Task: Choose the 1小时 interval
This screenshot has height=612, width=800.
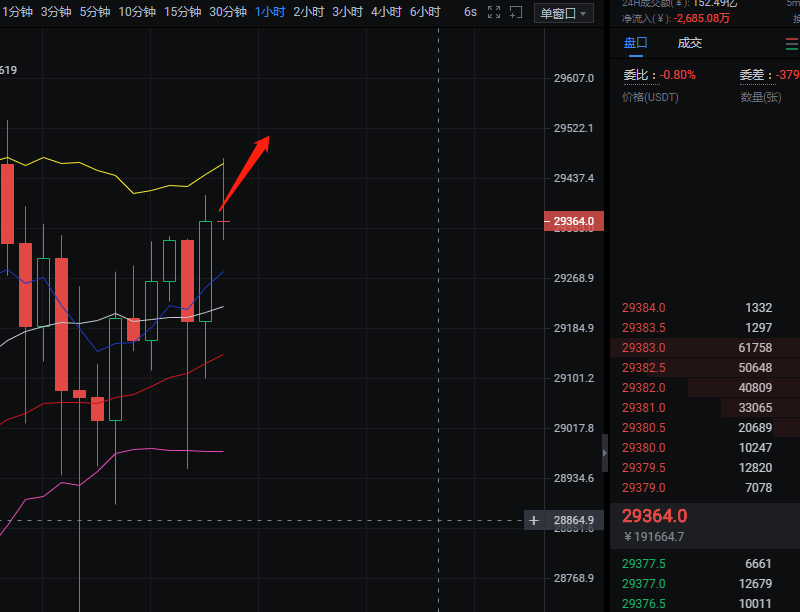Action: (x=270, y=12)
